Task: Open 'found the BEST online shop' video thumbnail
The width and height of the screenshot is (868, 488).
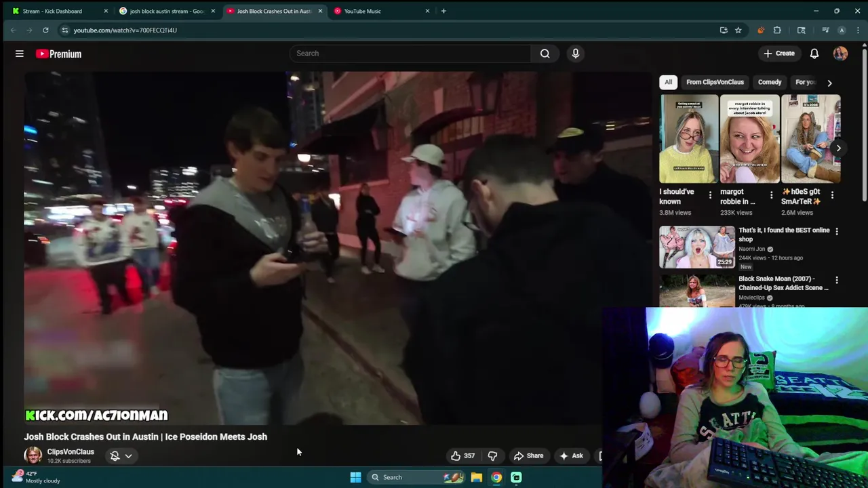Action: point(696,247)
